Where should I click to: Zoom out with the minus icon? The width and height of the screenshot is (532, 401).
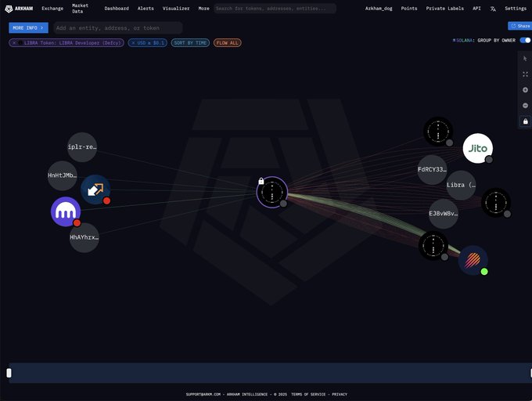pyautogui.click(x=525, y=106)
